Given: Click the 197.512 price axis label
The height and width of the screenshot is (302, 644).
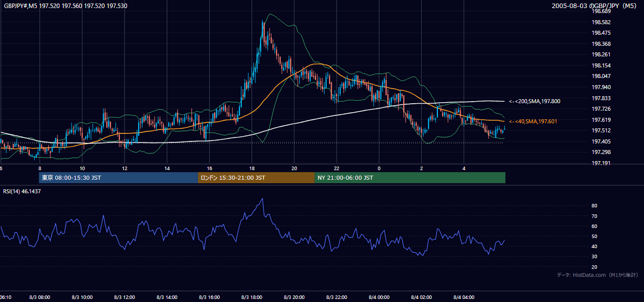Looking at the screenshot, I should click(602, 130).
